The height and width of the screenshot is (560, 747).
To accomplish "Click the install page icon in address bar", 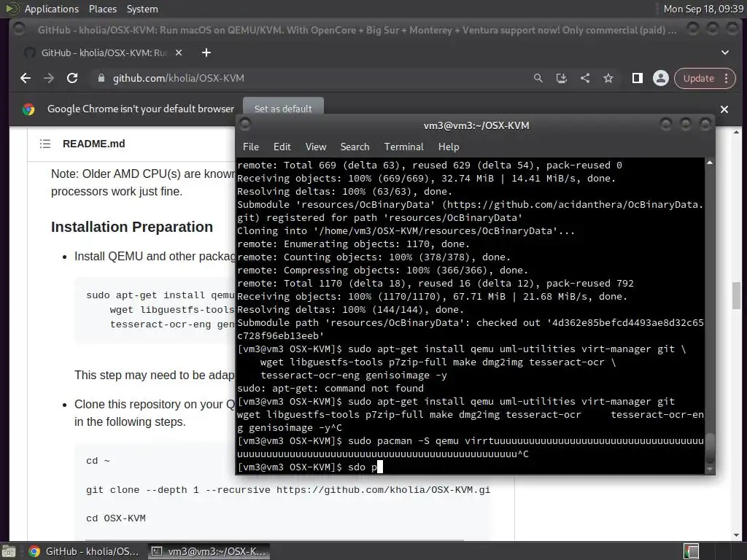I will coord(561,78).
